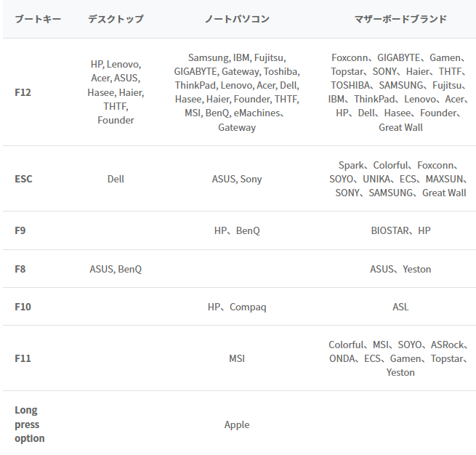Image resolution: width=476 pixels, height=455 pixels.
Task: Select the F10 row label
Action: click(x=23, y=307)
